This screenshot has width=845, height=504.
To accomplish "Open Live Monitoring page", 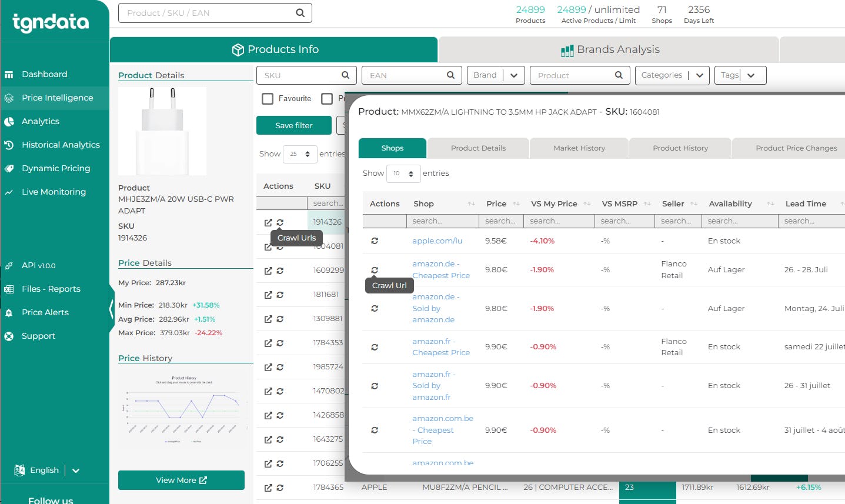I will pyautogui.click(x=54, y=192).
